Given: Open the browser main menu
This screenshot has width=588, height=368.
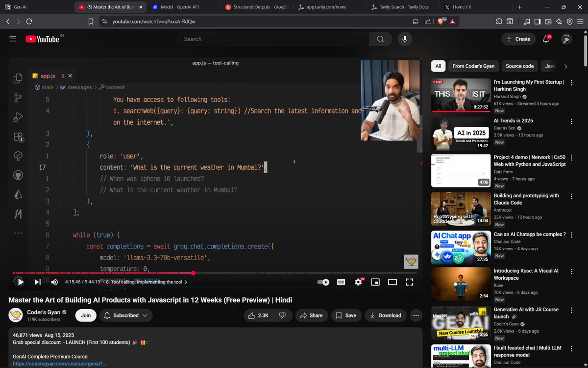Looking at the screenshot, I should 581,22.
